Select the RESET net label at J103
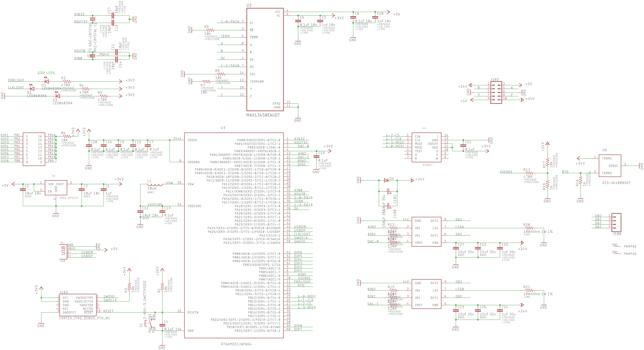The image size is (644, 350). (x=108, y=311)
